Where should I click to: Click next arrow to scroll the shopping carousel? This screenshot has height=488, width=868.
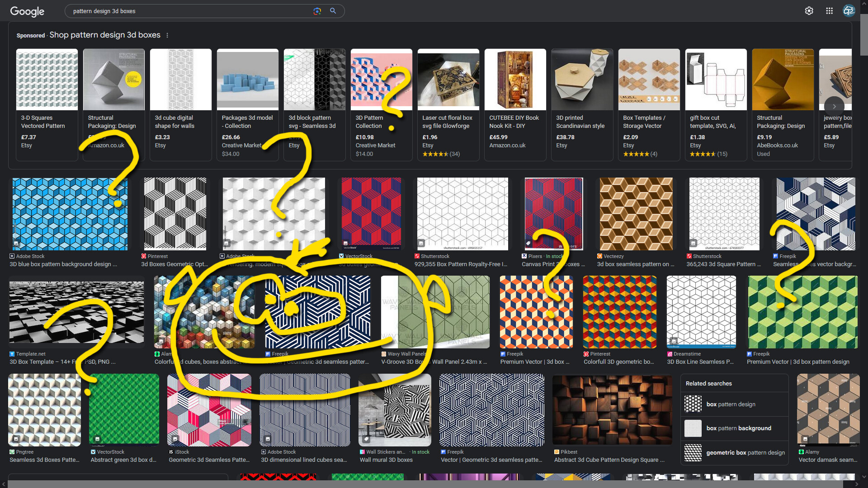tap(834, 106)
